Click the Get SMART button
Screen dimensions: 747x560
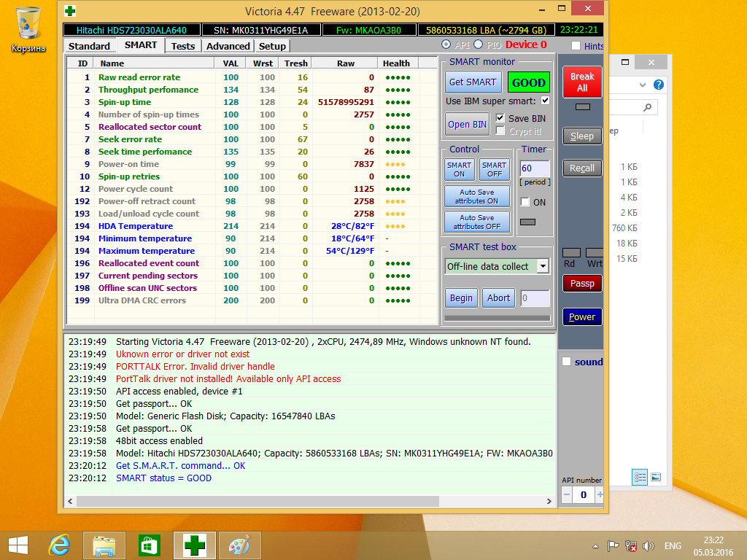click(x=473, y=82)
